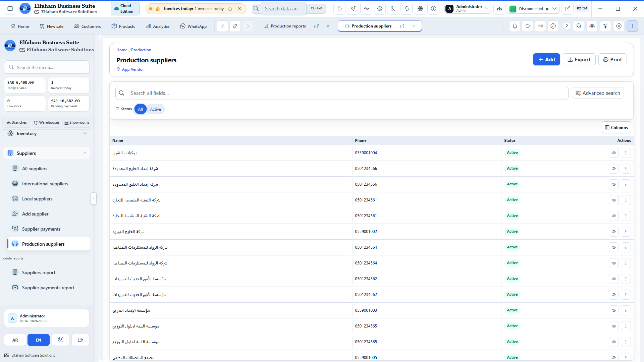Expand the Inventory menu section
The image size is (644, 362).
(47, 133)
